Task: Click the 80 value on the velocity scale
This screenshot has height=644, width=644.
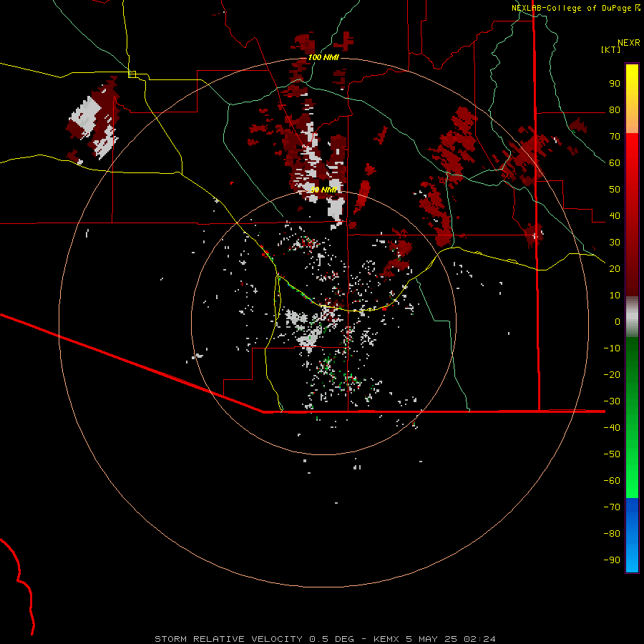Action: click(x=615, y=110)
